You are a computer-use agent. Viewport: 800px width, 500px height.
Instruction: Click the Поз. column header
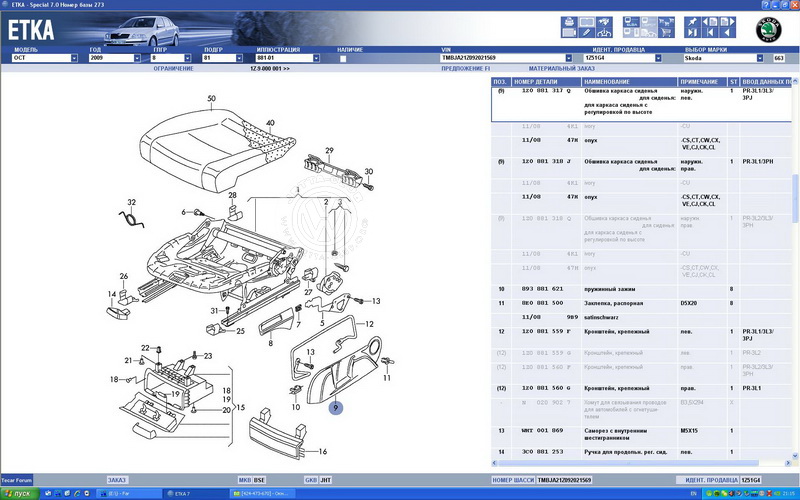pos(502,82)
